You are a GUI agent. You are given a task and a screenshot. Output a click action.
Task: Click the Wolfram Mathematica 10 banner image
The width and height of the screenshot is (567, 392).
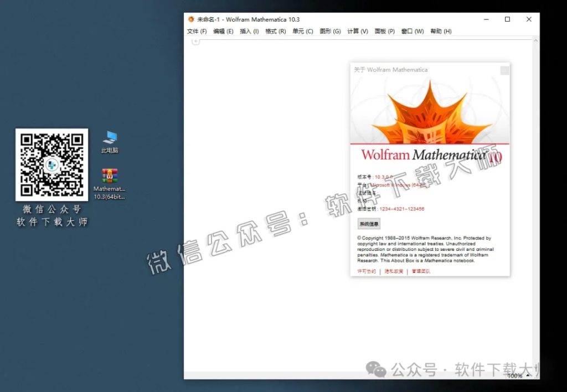tap(430, 156)
